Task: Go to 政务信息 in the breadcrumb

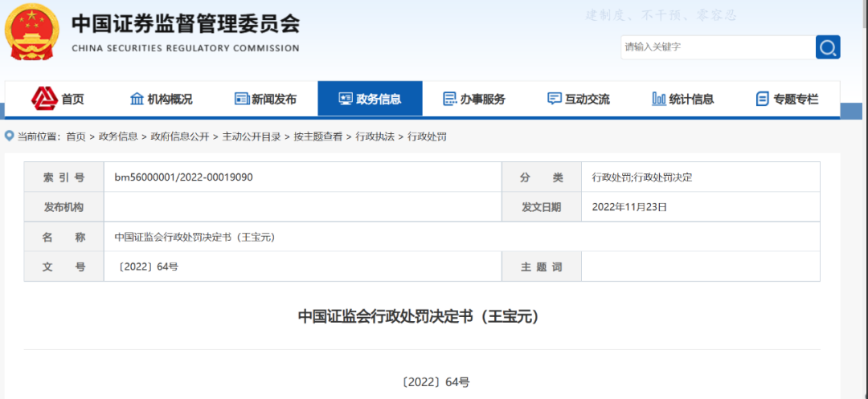Action: (118, 136)
